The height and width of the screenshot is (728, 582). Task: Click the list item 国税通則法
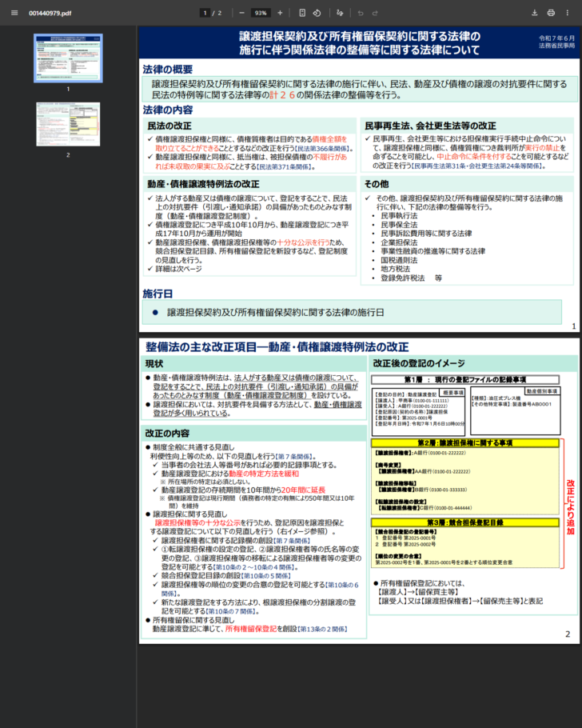(399, 260)
